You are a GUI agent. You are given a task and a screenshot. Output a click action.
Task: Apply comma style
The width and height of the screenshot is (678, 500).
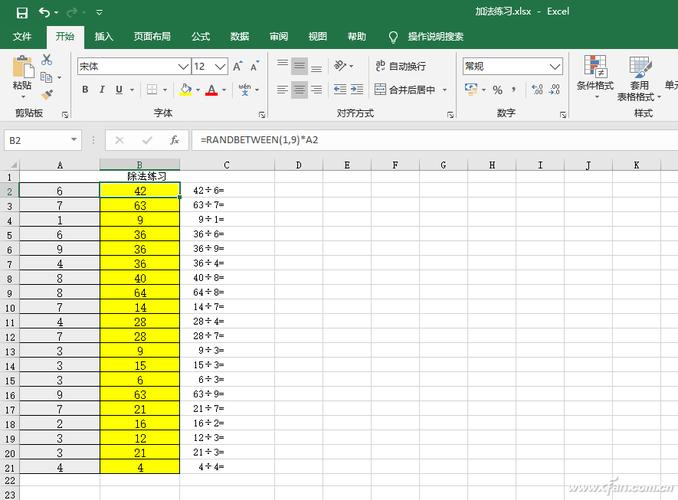click(514, 90)
